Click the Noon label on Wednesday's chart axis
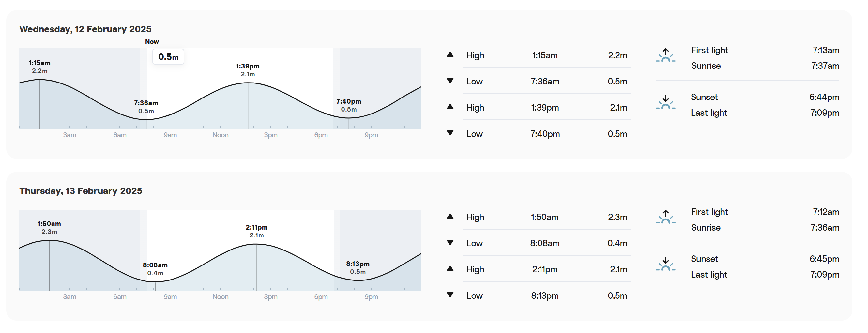868x333 pixels. [x=221, y=135]
